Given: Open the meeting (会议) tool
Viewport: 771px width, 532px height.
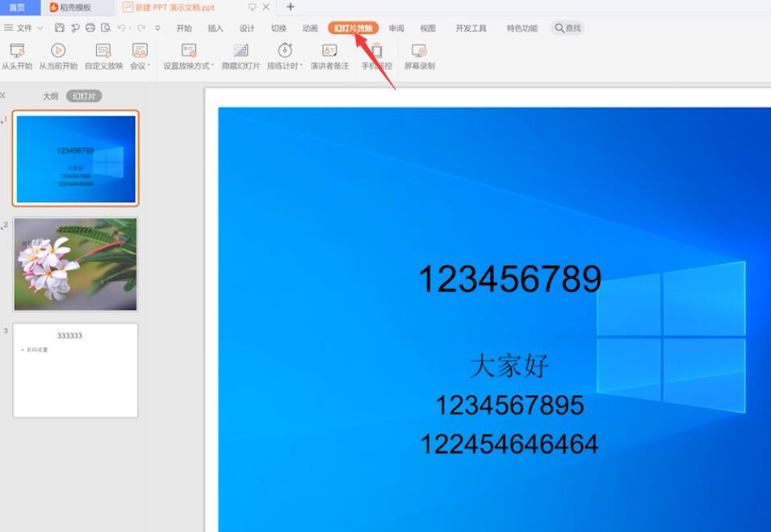Looking at the screenshot, I should coord(140,57).
